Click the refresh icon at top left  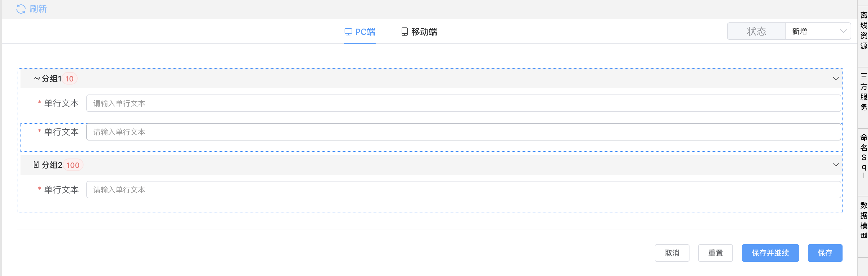pos(21,9)
